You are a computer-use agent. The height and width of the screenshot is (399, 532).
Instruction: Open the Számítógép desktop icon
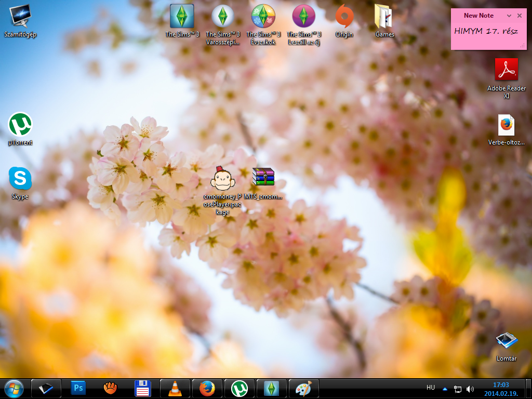point(20,21)
